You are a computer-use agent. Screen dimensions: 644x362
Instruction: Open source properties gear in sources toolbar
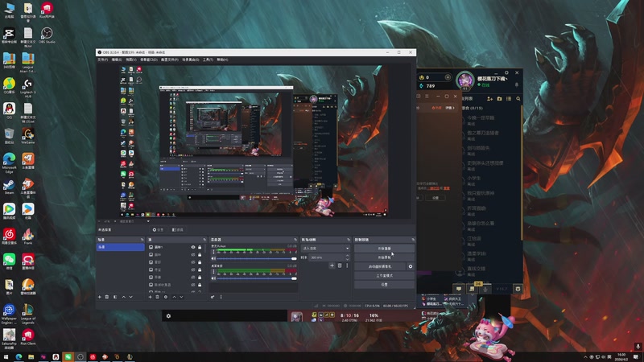[166, 297]
